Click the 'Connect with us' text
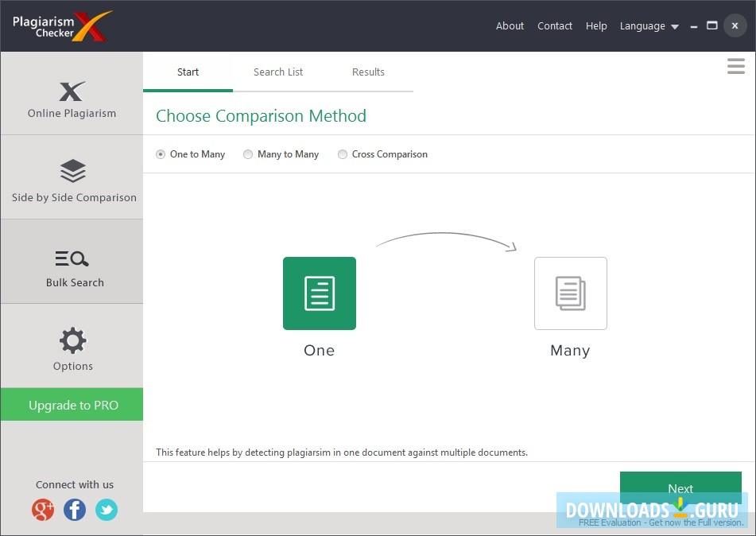Screen dimensions: 756x536 click(x=75, y=484)
